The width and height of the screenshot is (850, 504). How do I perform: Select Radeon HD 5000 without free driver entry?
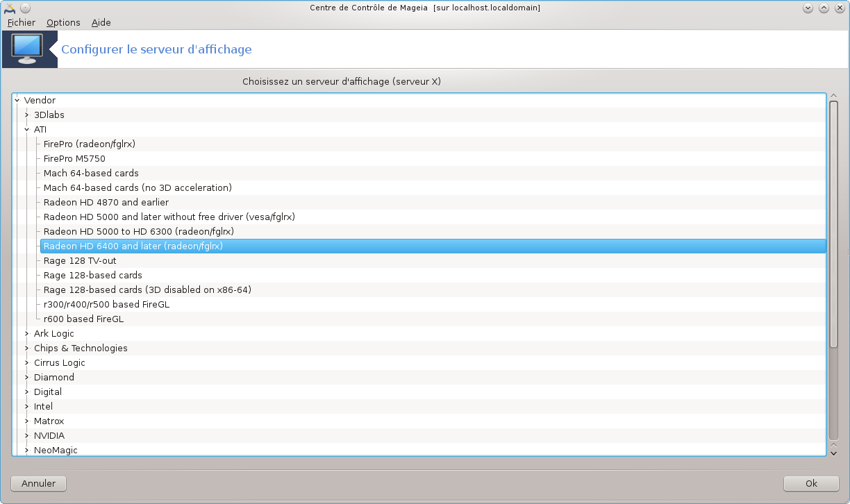[169, 217]
